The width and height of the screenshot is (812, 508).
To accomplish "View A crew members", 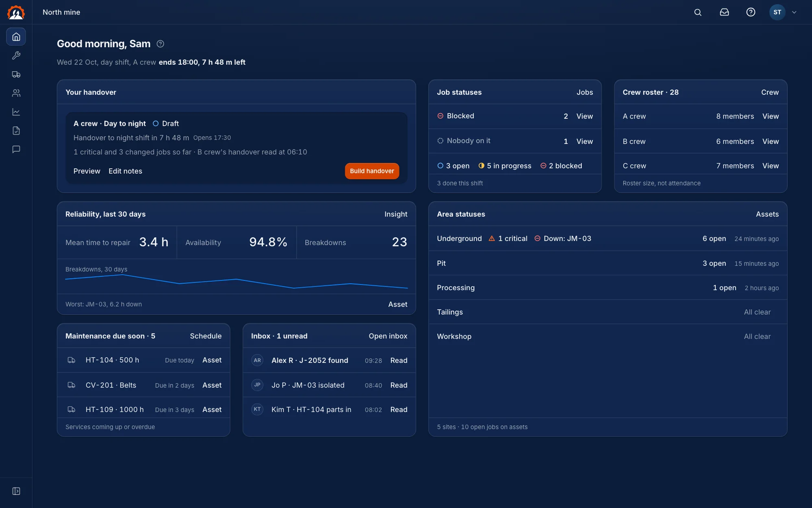I will [x=771, y=116].
